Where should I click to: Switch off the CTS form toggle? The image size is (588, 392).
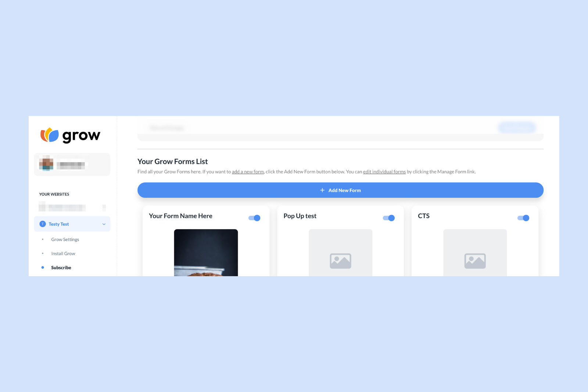(523, 218)
